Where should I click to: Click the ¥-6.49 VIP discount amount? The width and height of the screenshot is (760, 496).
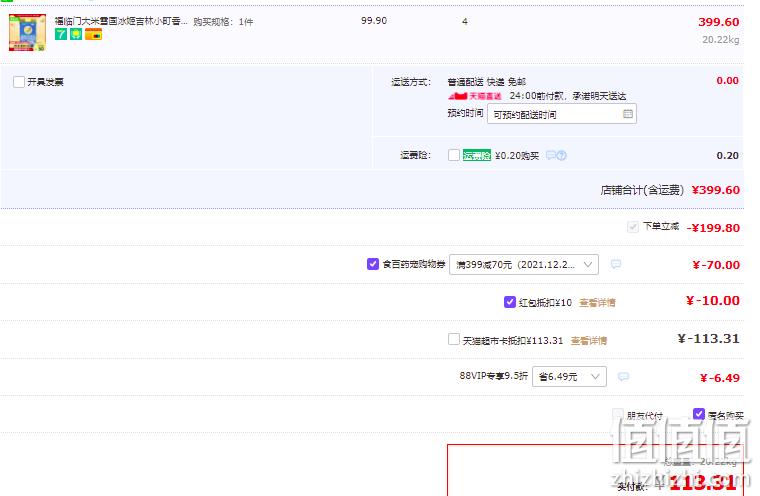click(x=720, y=378)
